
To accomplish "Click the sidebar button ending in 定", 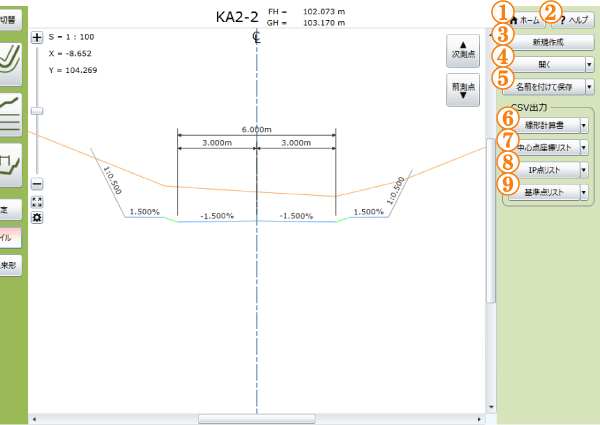I will (x=10, y=210).
